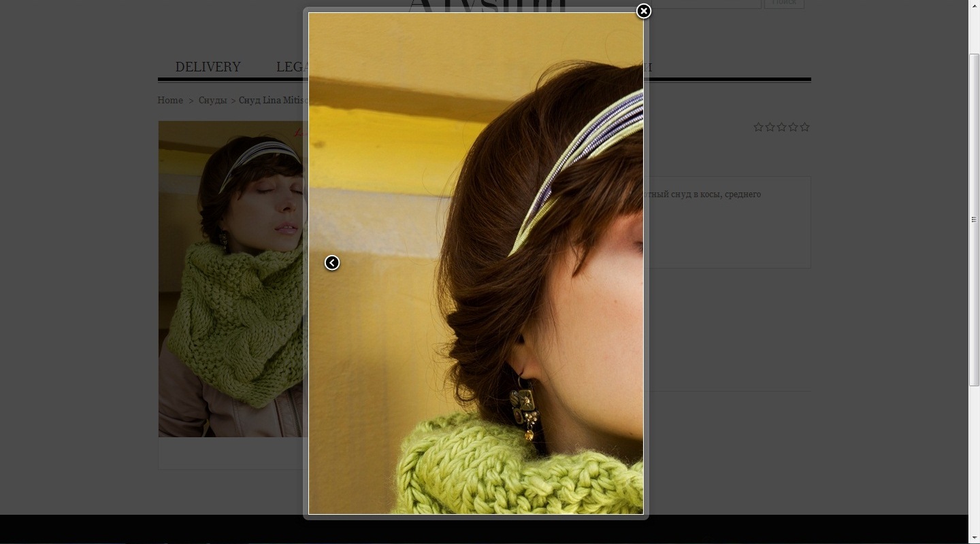Go to previous image using left arrow
The image size is (980, 544).
click(x=332, y=262)
